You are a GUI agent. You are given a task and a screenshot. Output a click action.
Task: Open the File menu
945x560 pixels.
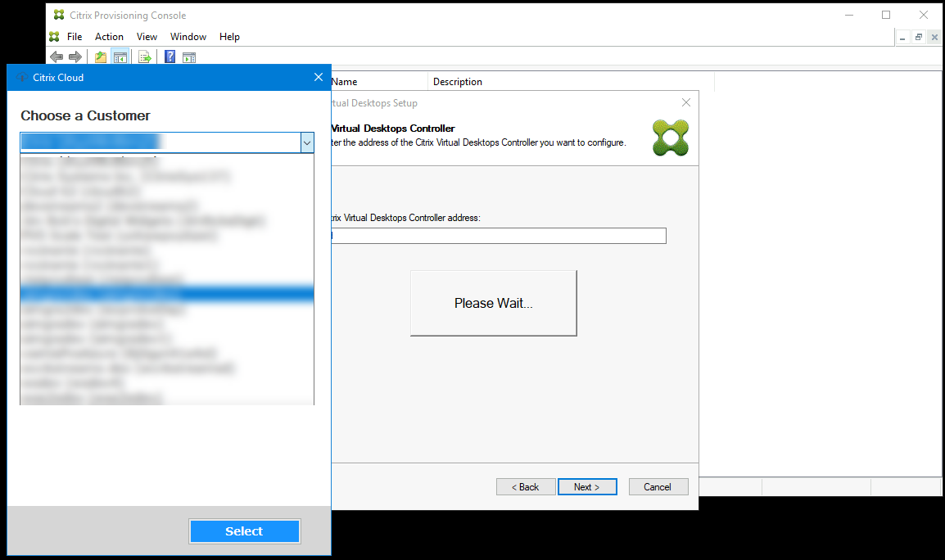tap(75, 37)
